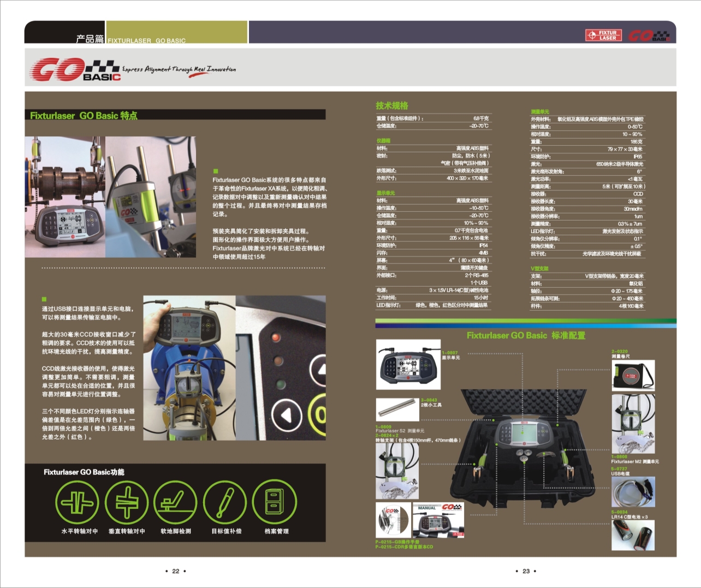Screen dimensions: 701x588
Task: Click the green square bullet above the intro paragraph
Action: pos(216,171)
